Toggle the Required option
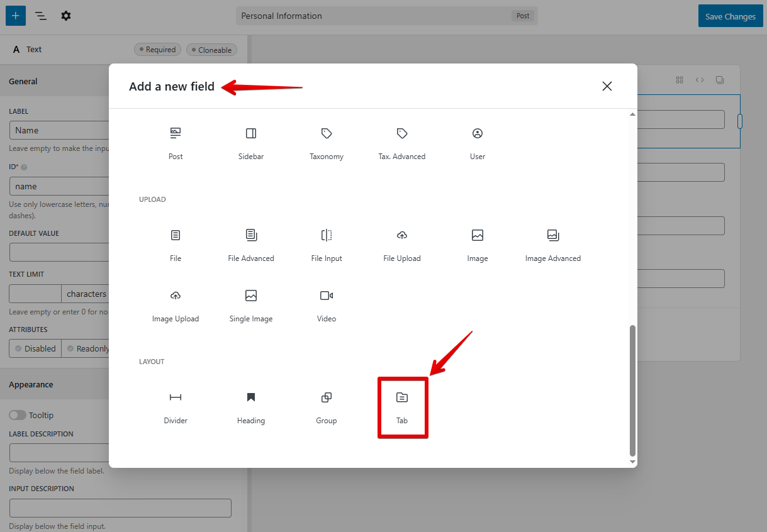The image size is (767, 532). click(x=157, y=50)
